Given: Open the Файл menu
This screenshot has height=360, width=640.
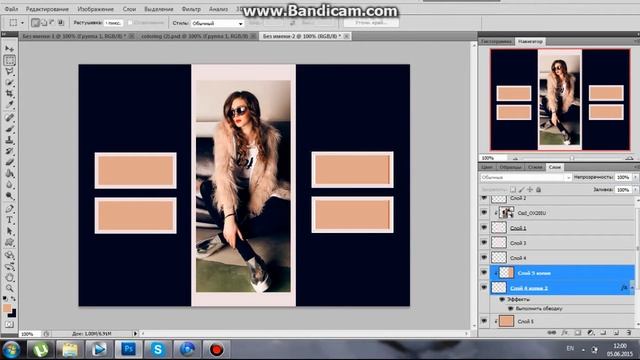Looking at the screenshot, I should pos(11,9).
